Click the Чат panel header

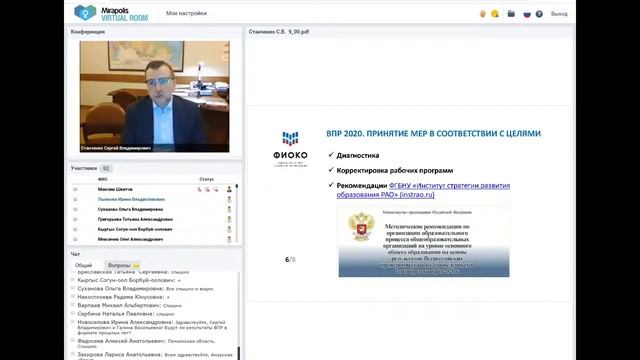point(75,254)
